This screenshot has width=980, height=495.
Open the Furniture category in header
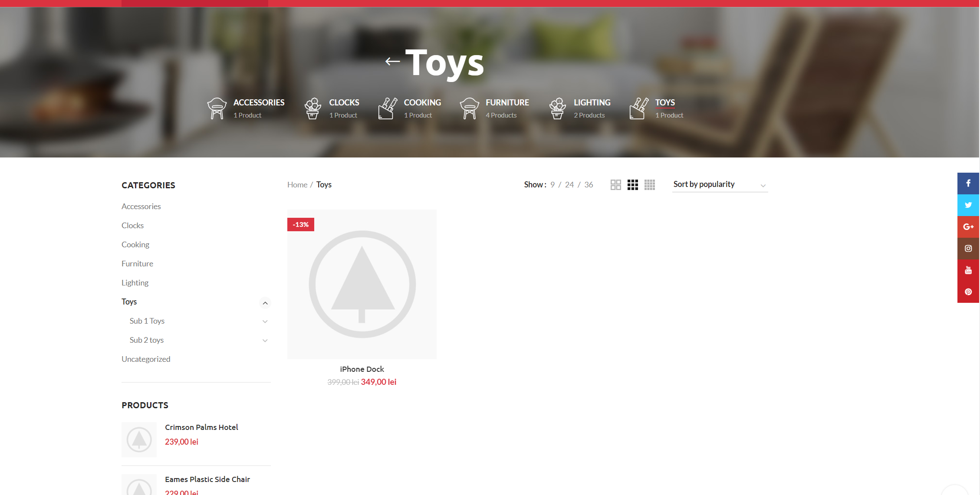[x=507, y=103]
